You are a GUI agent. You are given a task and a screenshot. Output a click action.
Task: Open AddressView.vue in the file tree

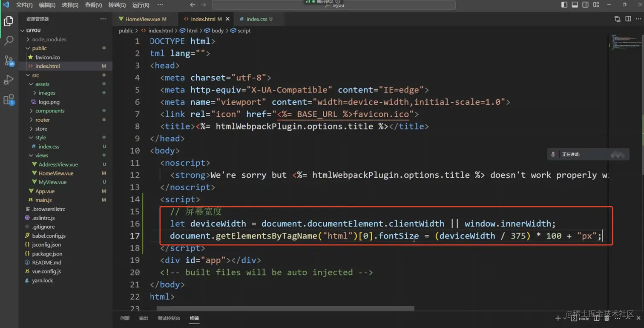tap(66, 164)
